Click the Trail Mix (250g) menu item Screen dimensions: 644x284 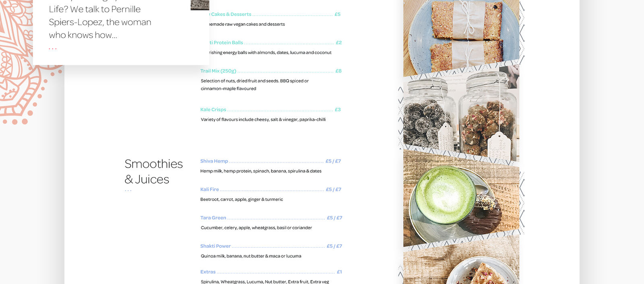coord(218,71)
